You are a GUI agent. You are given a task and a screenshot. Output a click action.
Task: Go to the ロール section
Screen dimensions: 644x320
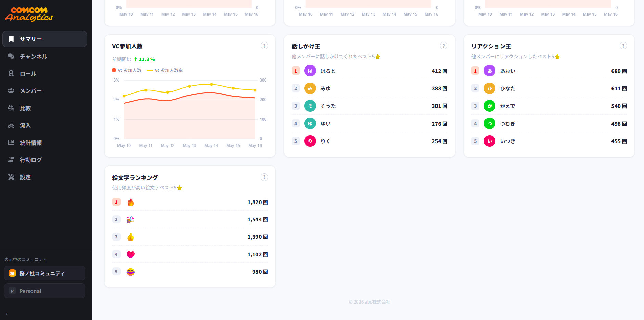tap(45, 73)
